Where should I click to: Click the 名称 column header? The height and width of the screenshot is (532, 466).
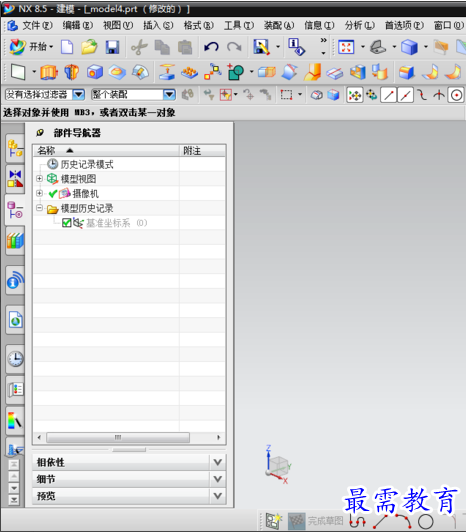pos(106,151)
